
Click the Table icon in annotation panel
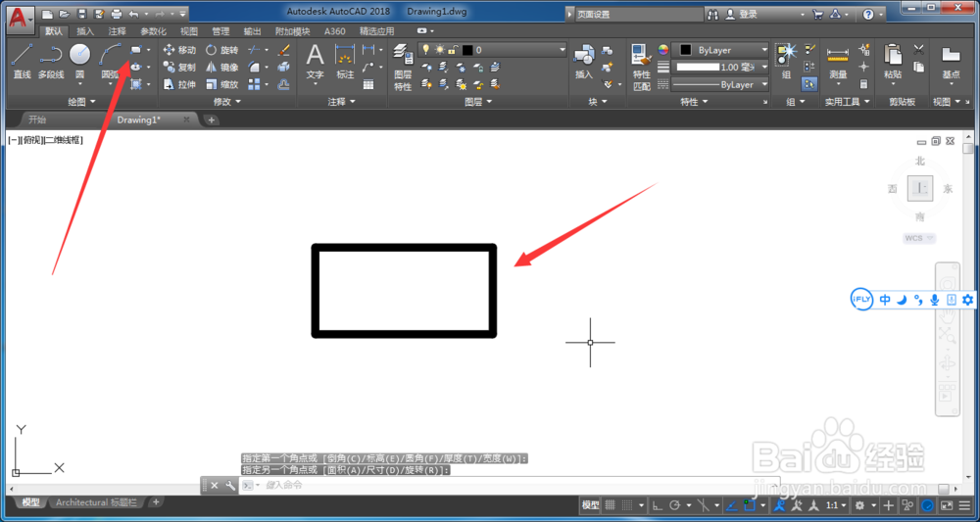point(368,84)
